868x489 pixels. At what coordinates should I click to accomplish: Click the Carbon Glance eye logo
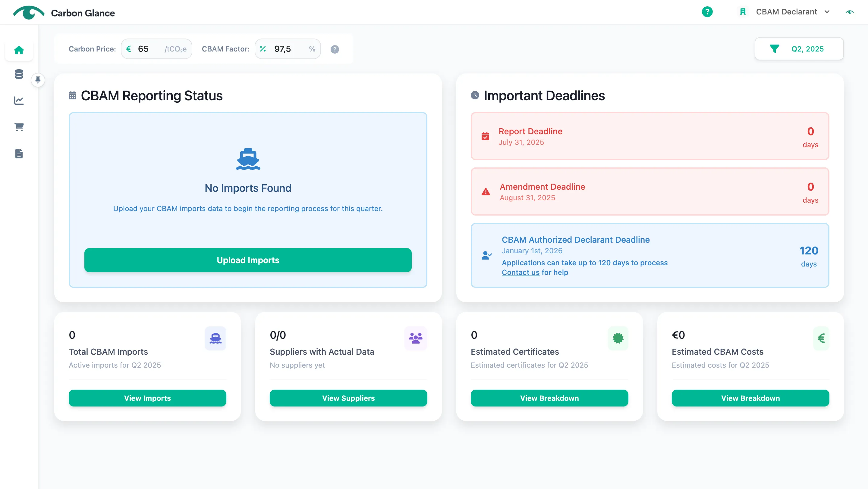[x=29, y=13]
